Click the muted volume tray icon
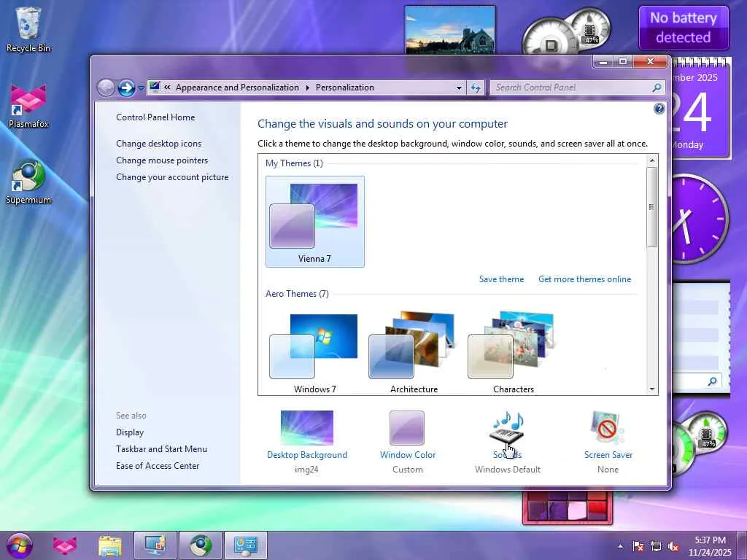Screen dimensions: 747x560 [x=673, y=547]
